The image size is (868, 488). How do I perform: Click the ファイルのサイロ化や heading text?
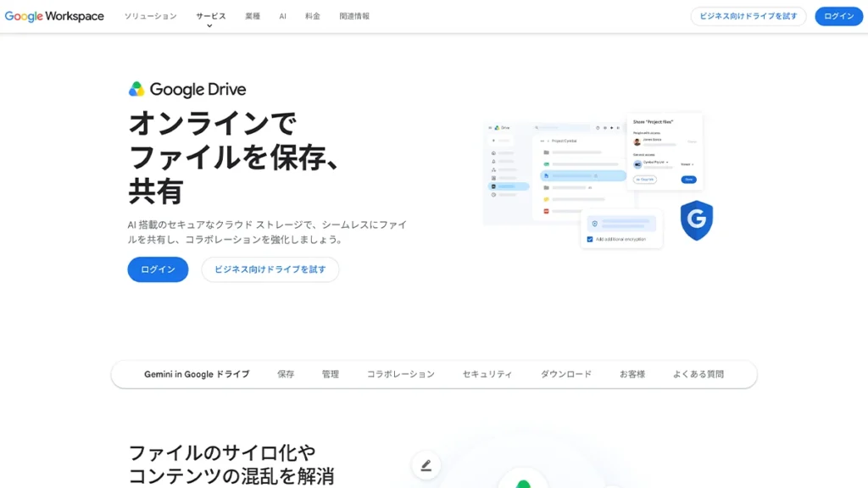(222, 452)
